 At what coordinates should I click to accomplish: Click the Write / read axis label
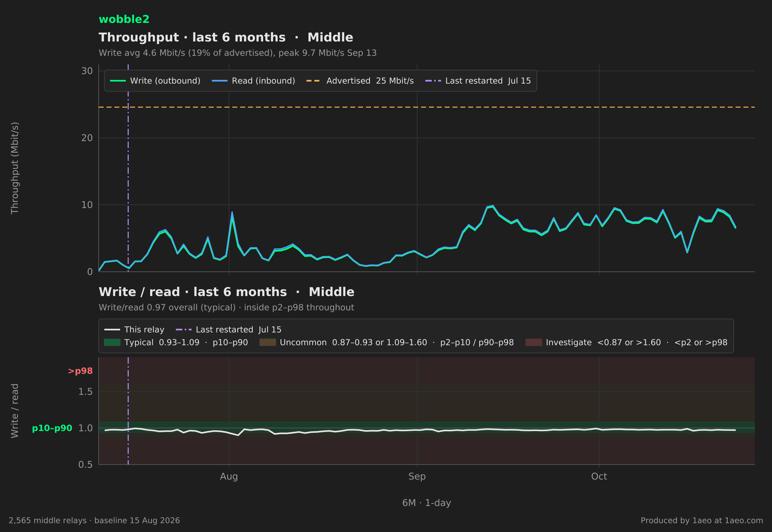(x=15, y=411)
